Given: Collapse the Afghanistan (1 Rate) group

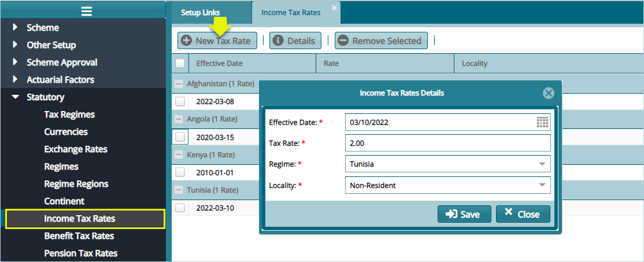Looking at the screenshot, I should (x=179, y=84).
